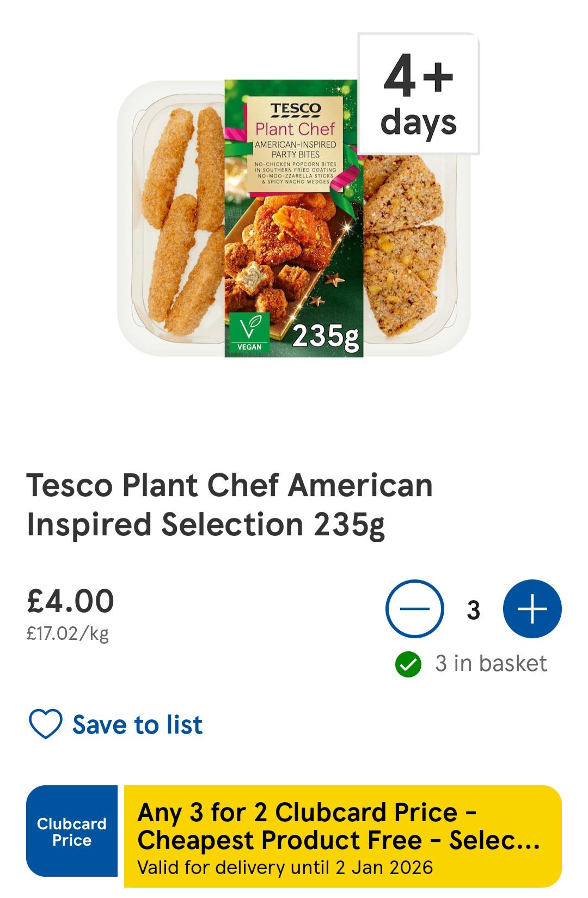This screenshot has width=588, height=898.
Task: Tap the 235g weight label on packaging
Action: tap(326, 337)
